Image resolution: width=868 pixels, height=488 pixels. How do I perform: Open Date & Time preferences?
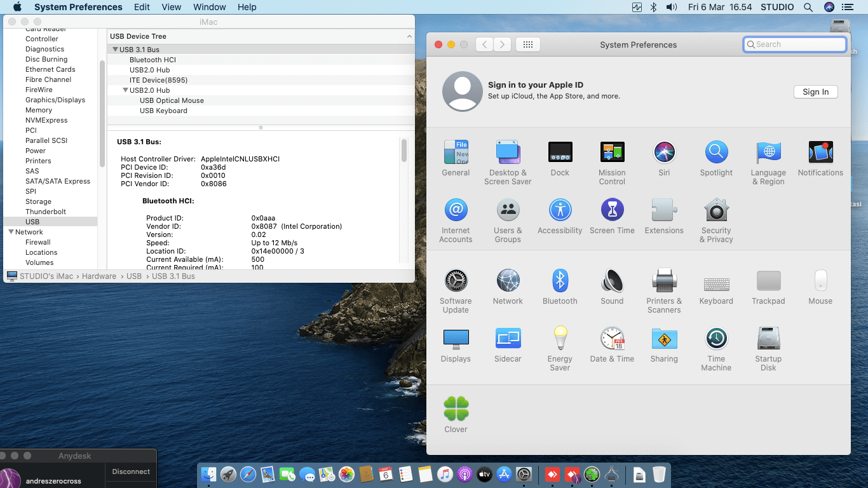pyautogui.click(x=612, y=338)
